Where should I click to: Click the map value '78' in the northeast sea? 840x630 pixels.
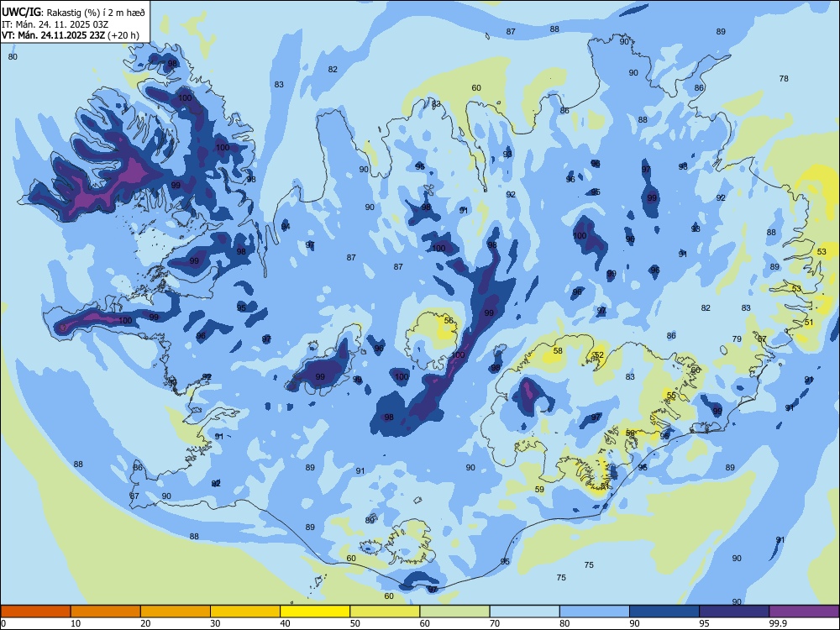pyautogui.click(x=784, y=79)
